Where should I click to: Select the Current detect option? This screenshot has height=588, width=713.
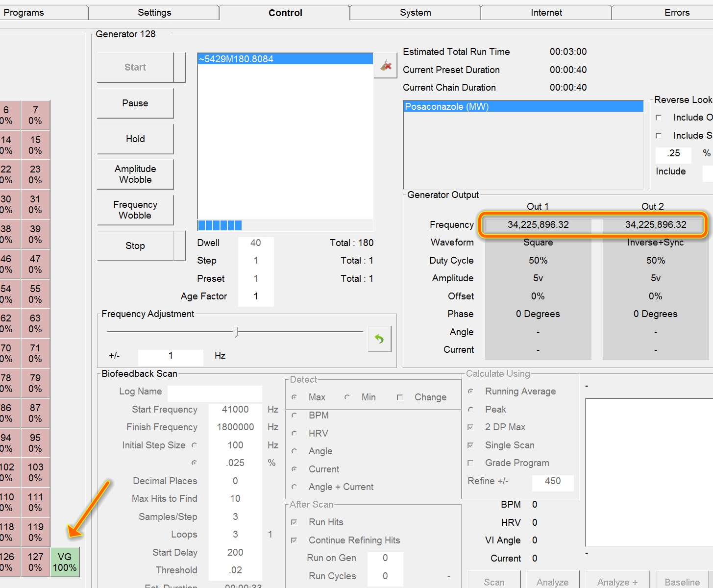click(x=294, y=469)
